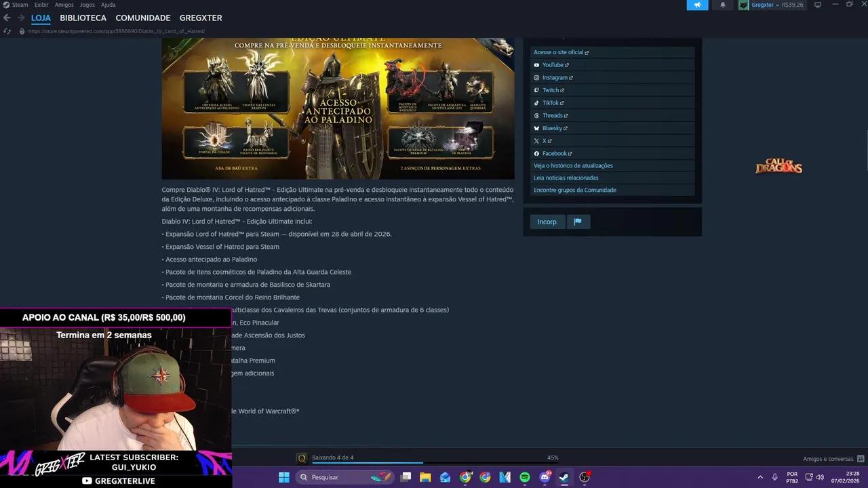The height and width of the screenshot is (488, 868).
Task: Open Discord from the taskbar
Action: click(543, 477)
